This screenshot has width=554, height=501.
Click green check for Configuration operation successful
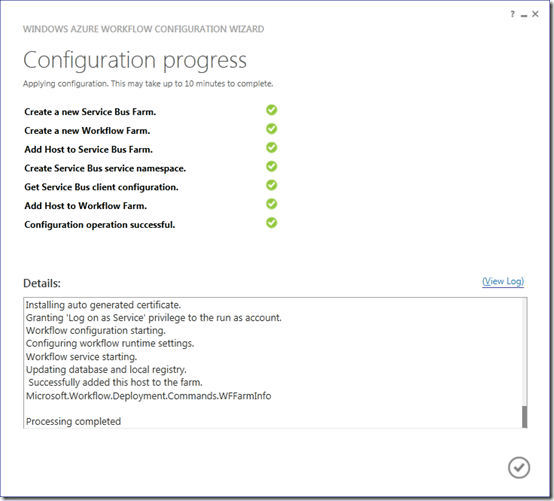click(x=271, y=223)
